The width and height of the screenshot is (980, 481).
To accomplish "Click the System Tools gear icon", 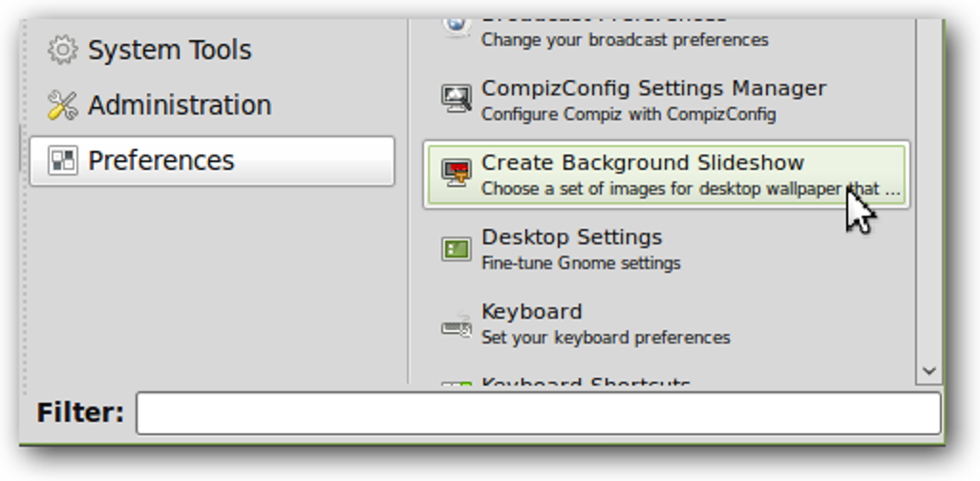I will click(63, 50).
